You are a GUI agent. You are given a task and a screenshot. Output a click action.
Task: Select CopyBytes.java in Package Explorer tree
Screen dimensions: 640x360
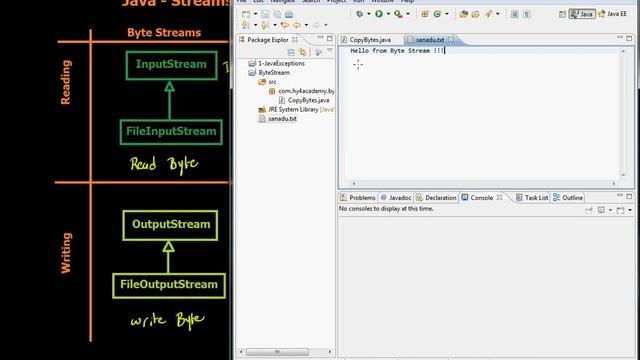pos(304,100)
